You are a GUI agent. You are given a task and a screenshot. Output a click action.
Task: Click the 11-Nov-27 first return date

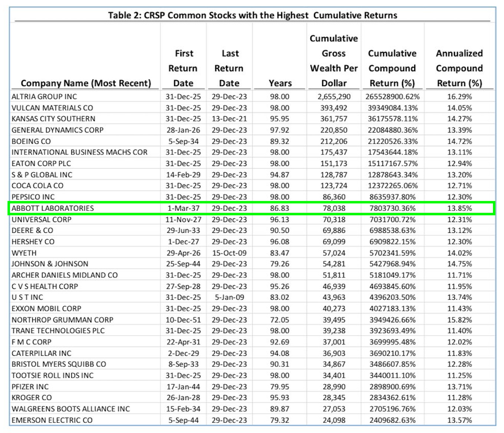point(183,219)
